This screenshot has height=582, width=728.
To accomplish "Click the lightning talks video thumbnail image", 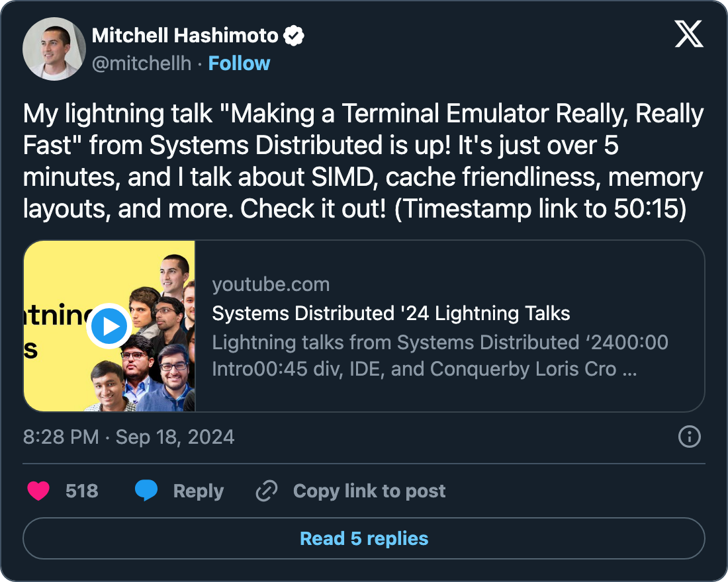I will point(110,326).
